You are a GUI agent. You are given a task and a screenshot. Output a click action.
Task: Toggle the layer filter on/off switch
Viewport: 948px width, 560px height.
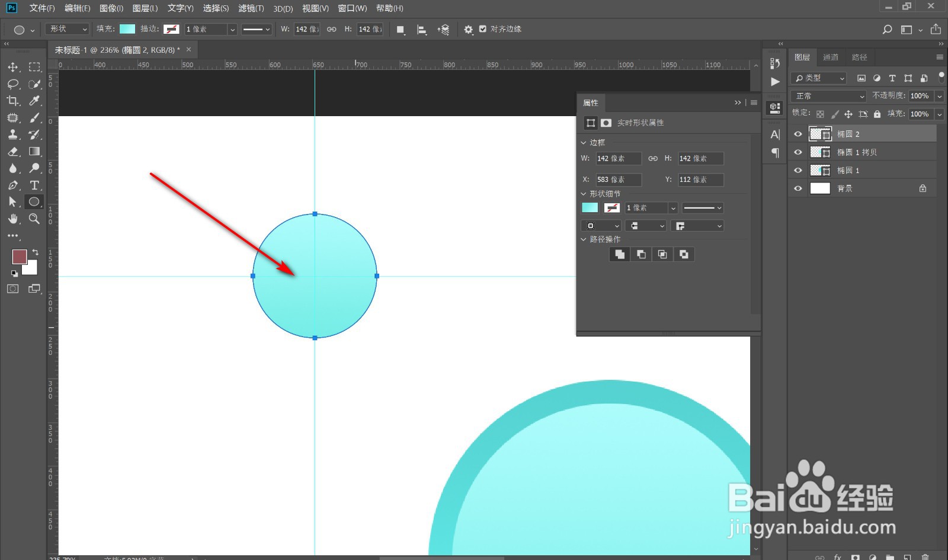point(941,77)
